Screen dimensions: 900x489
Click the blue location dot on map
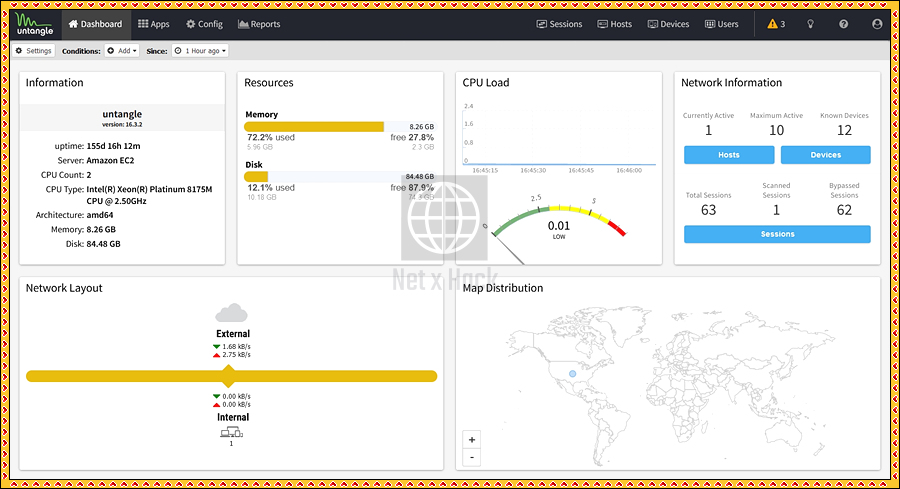coord(572,374)
